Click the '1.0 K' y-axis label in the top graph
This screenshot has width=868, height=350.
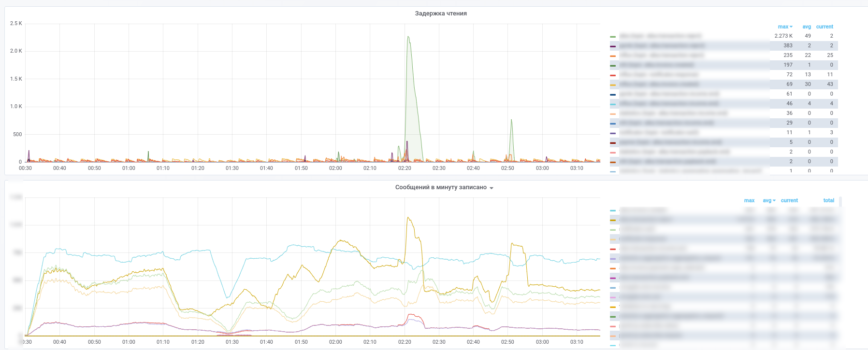coord(16,106)
